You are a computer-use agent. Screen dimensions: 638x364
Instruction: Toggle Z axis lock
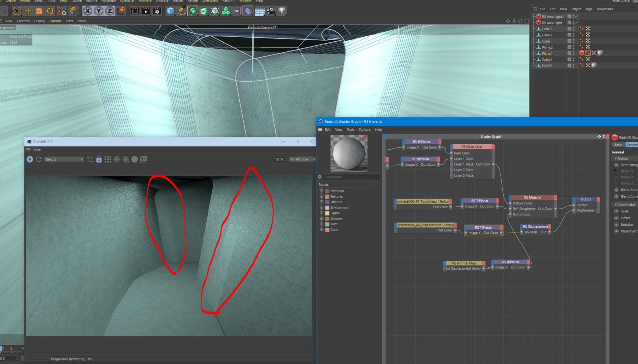coord(109,11)
